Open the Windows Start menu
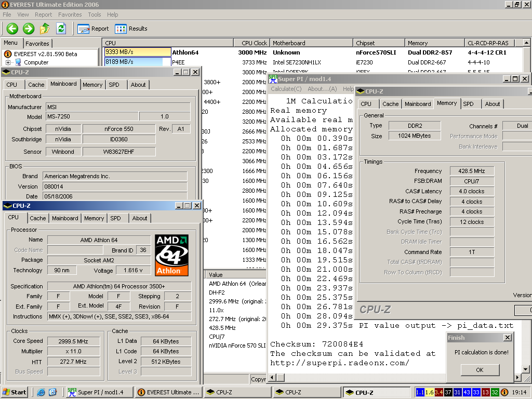Screen dimensions: 532x399 14,392
